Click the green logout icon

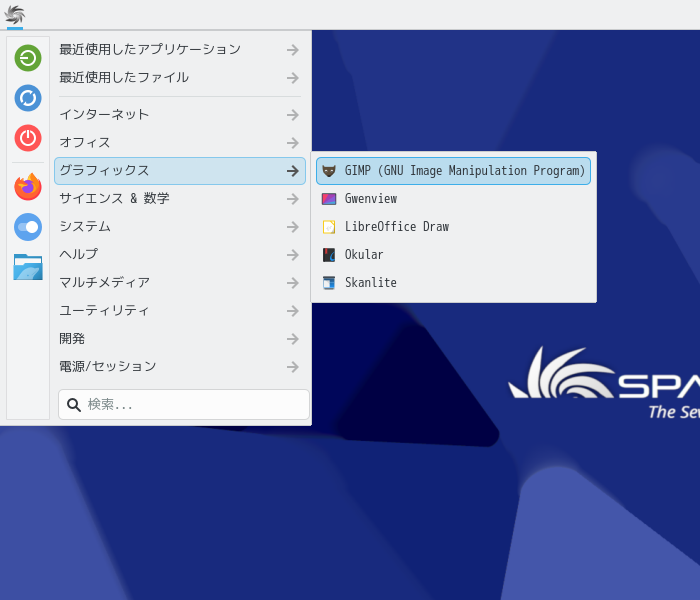tap(28, 58)
